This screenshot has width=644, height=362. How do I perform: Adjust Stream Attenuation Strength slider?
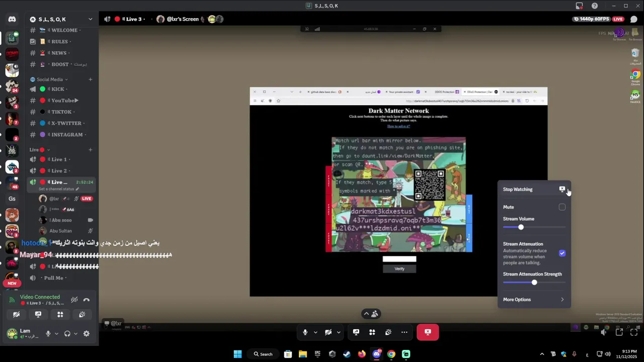534,283
